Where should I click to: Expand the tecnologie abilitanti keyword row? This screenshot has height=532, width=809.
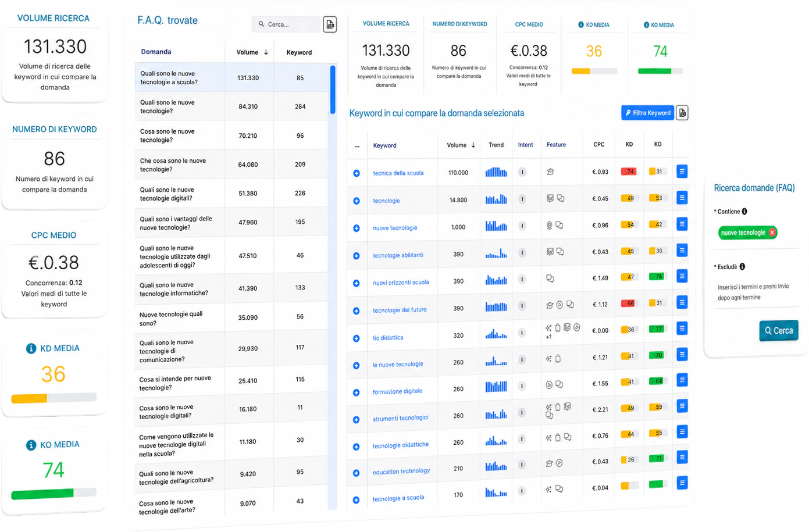point(357,255)
